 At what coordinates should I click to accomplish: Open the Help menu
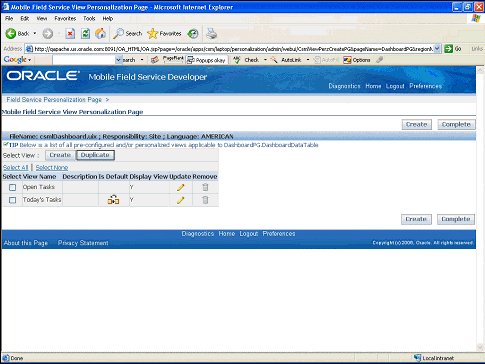coord(108,18)
